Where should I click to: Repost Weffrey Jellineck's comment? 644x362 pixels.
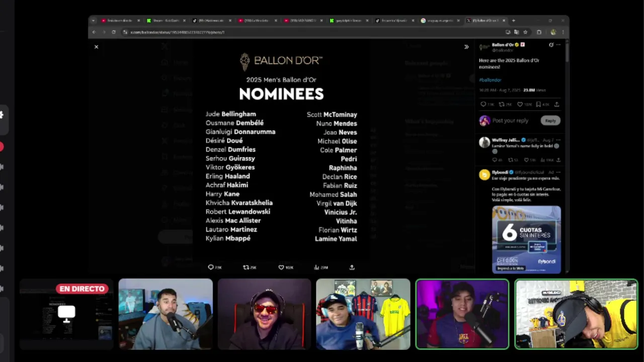point(511,160)
